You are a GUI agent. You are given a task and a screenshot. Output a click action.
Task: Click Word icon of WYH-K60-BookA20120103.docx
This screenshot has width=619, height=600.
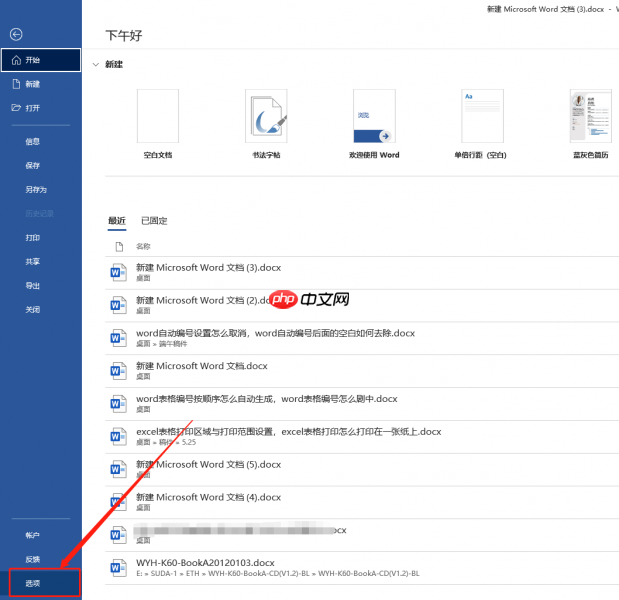[x=118, y=568]
